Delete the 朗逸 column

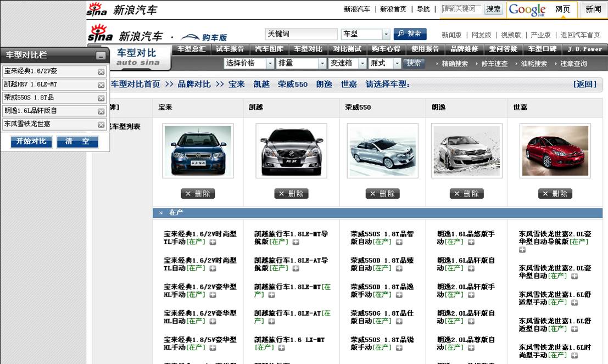466,193
